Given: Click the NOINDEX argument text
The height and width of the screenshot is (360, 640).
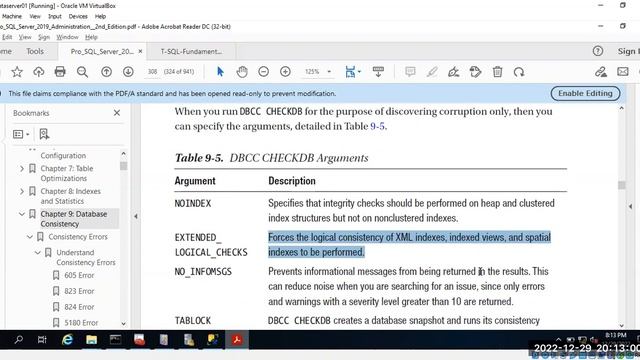Looking at the screenshot, I should [x=193, y=203].
